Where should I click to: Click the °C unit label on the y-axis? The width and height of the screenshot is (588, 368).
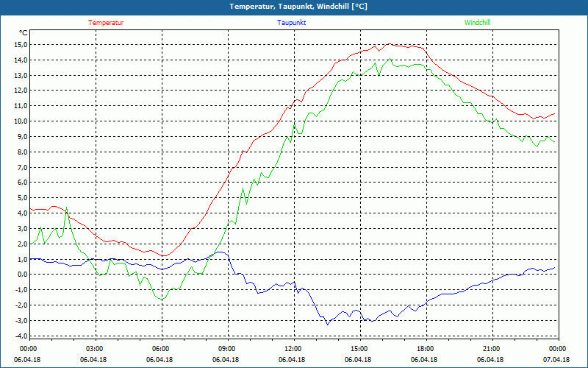tap(24, 33)
